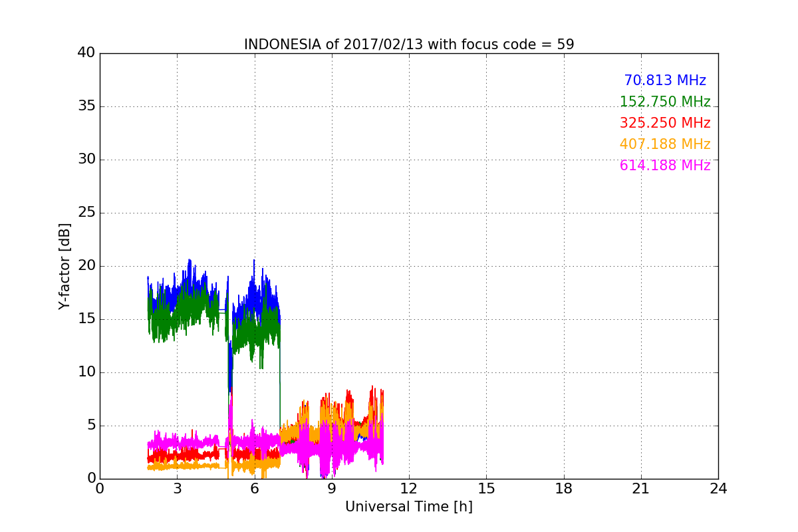Viewport: 798px width, 532px height.
Task: Click y-axis tick value 5
Action: (x=90, y=426)
